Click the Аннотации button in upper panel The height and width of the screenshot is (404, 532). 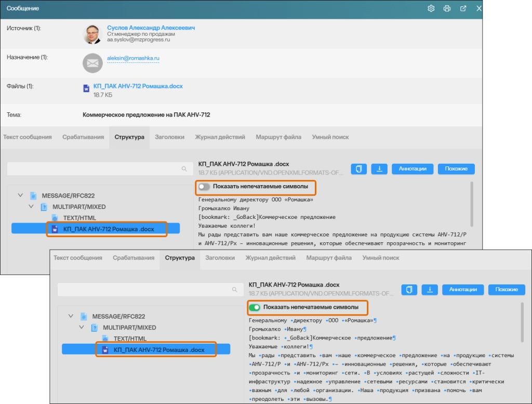coord(413,168)
